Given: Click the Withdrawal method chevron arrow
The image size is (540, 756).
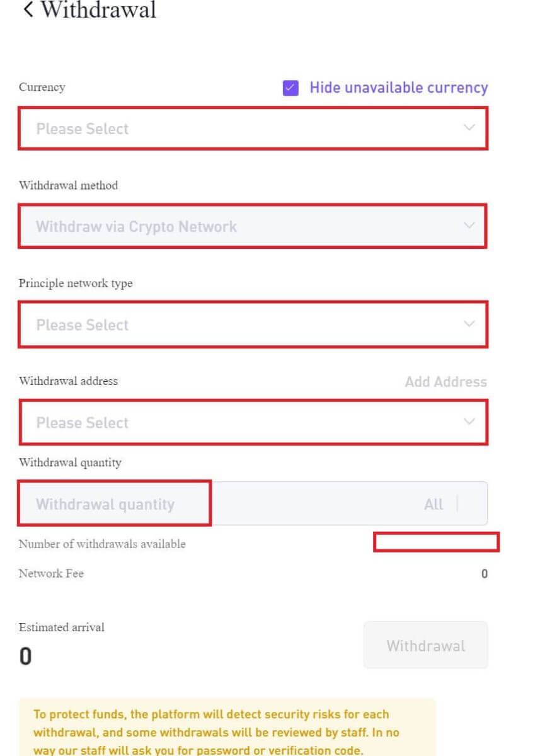Looking at the screenshot, I should [469, 226].
